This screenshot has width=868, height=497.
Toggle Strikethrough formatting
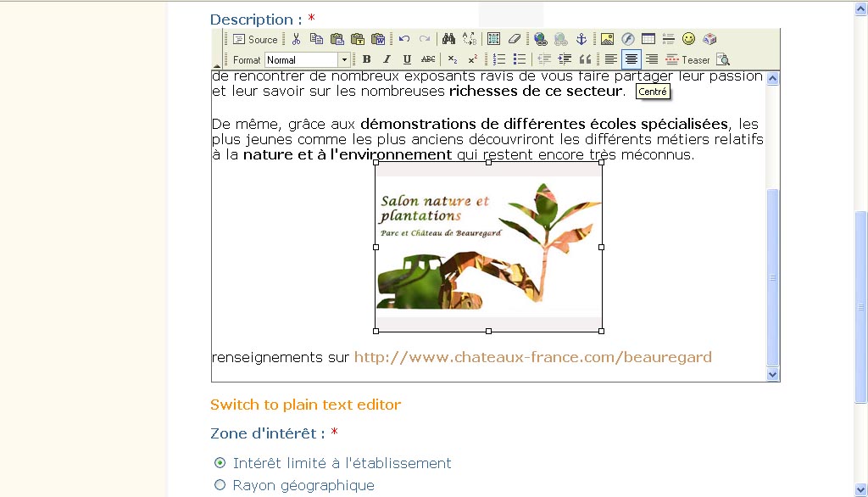[428, 60]
